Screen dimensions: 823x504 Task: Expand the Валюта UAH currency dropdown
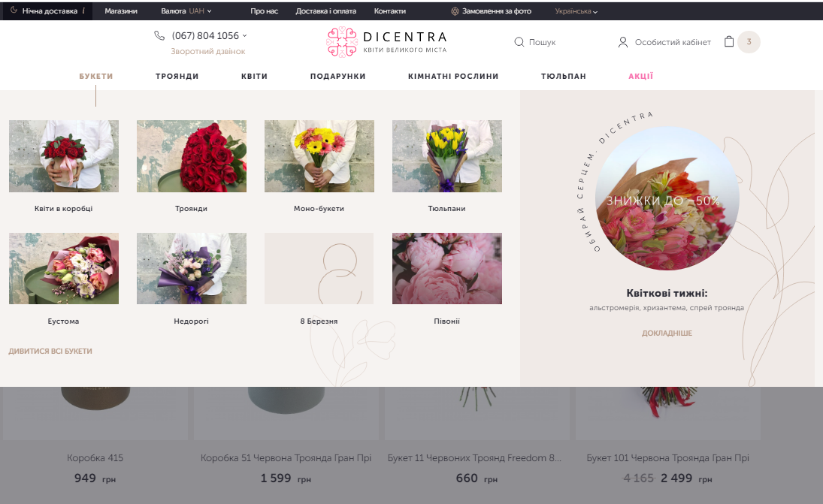coord(186,11)
